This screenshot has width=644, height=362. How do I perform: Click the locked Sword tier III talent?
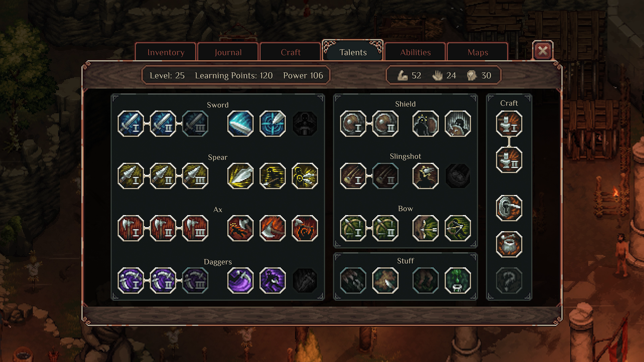point(195,124)
